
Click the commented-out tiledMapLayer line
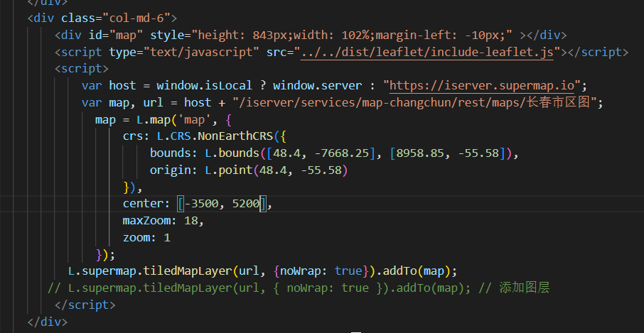point(299,288)
